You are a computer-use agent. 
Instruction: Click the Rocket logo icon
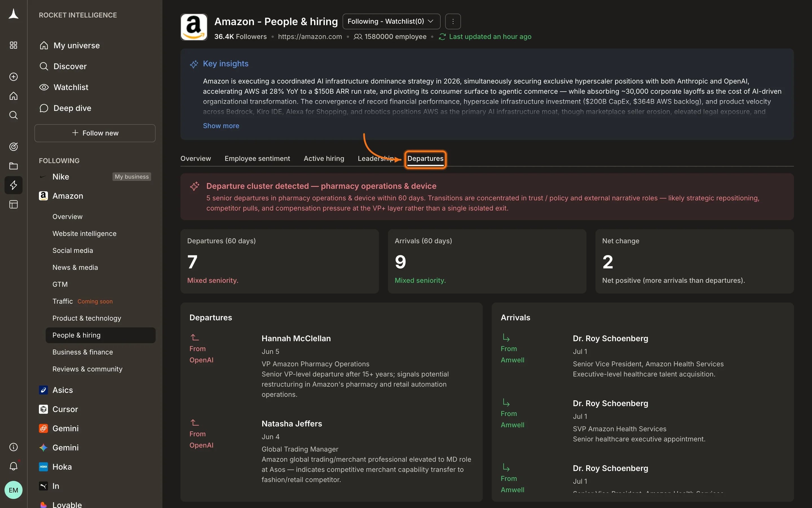click(x=14, y=14)
